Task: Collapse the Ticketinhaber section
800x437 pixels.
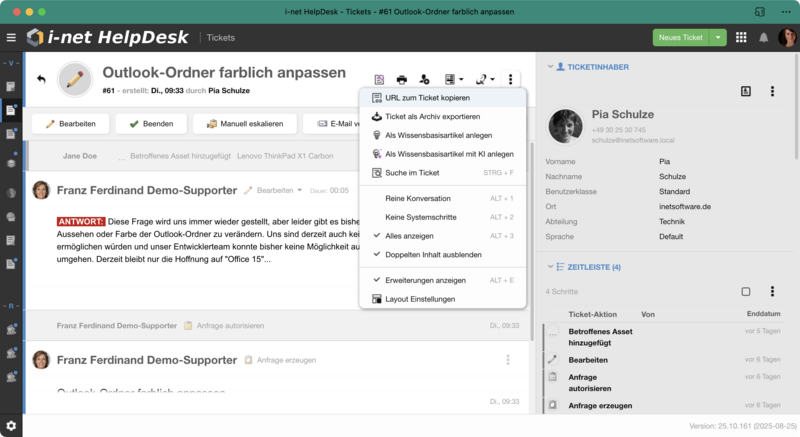Action: pos(548,66)
